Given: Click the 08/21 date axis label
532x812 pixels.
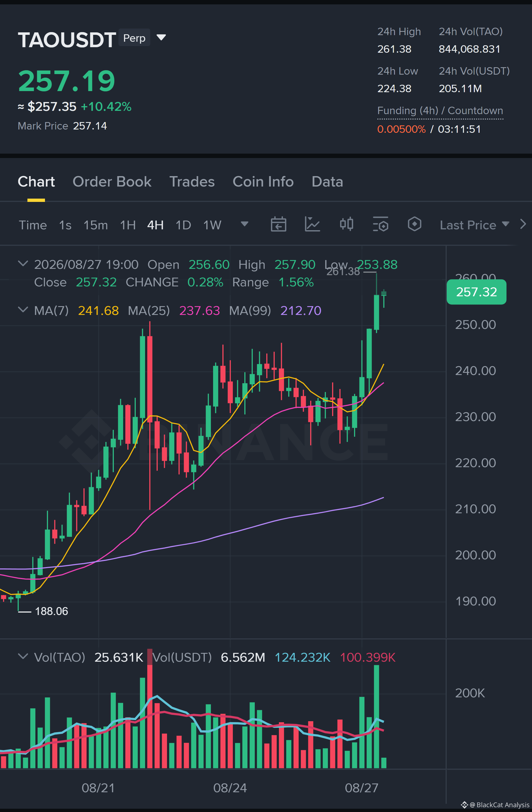Looking at the screenshot, I should tap(98, 788).
